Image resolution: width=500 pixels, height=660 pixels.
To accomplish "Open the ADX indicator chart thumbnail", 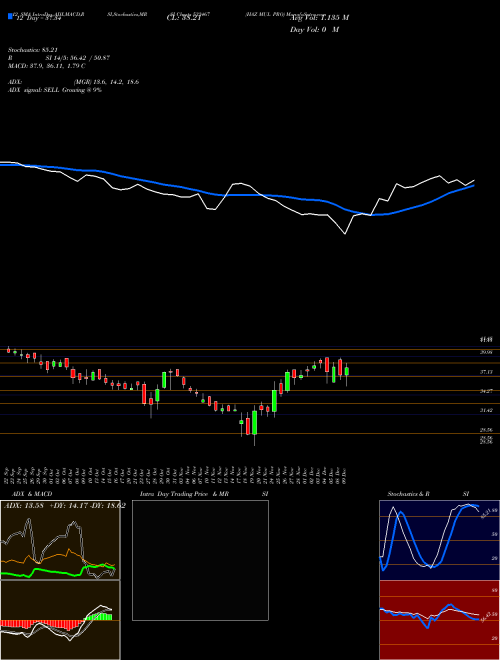I will (60, 540).
